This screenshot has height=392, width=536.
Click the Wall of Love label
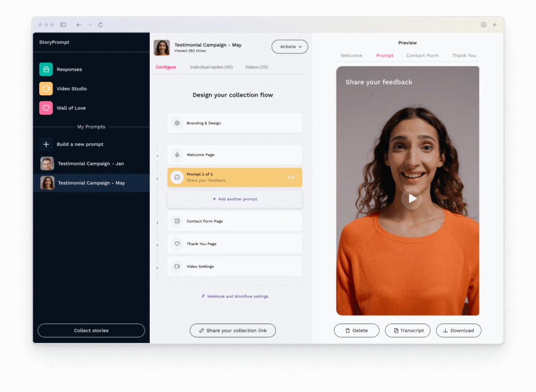[71, 108]
